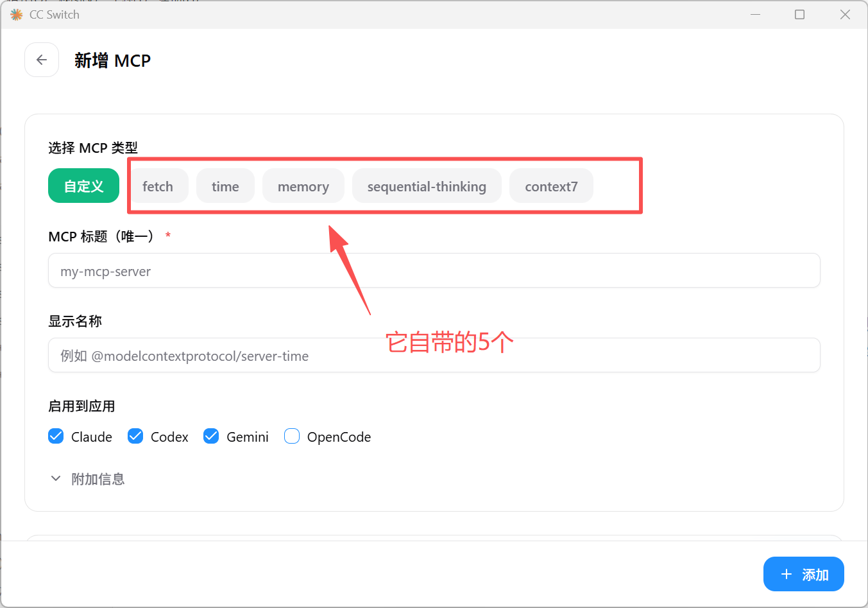868x608 pixels.
Task: Focus the 显示名称 input field
Action: 434,355
